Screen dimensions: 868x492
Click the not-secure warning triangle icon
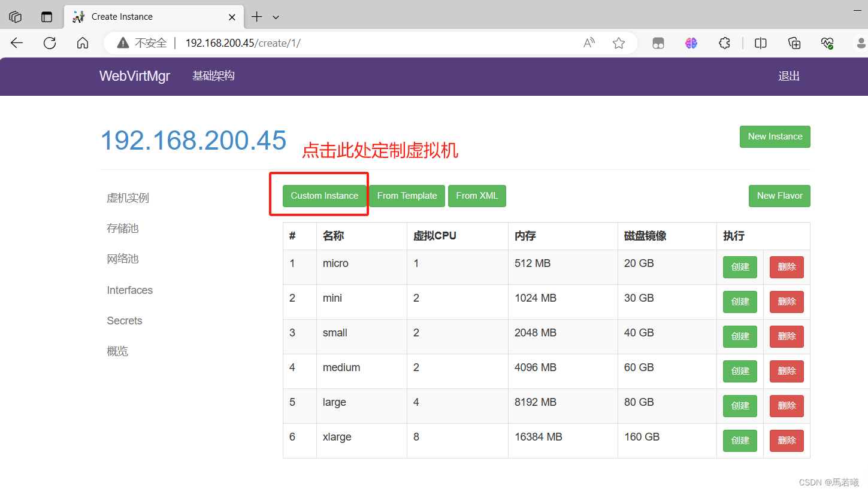pyautogui.click(x=123, y=43)
